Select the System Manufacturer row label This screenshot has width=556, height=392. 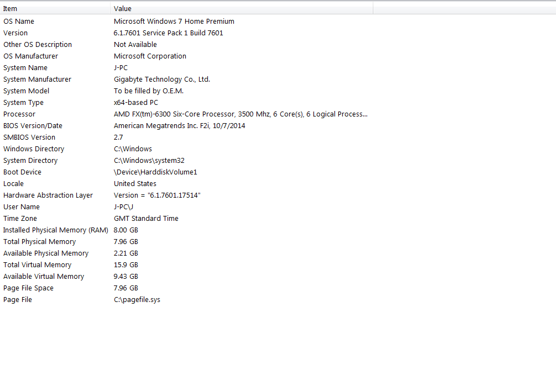point(37,80)
